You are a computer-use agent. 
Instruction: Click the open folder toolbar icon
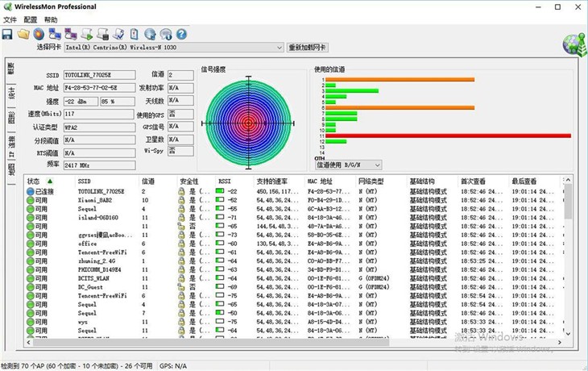[23, 34]
